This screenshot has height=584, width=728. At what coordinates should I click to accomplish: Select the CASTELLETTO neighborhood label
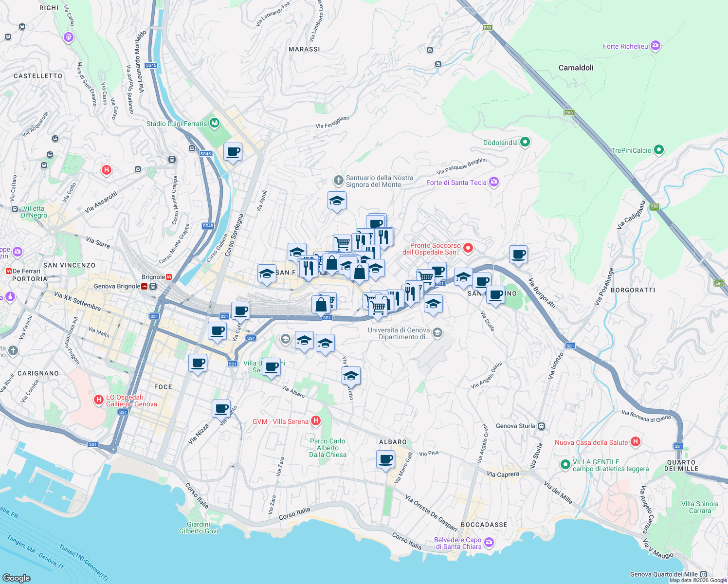point(38,76)
